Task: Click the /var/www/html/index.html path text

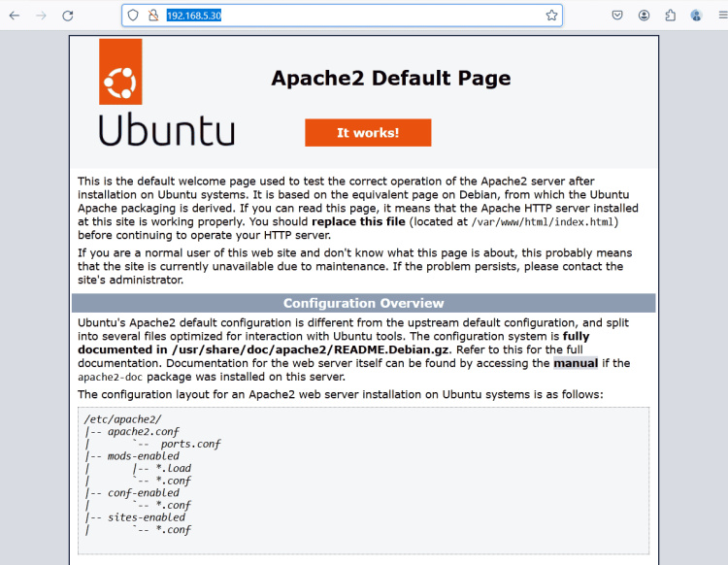Action: [x=542, y=221]
